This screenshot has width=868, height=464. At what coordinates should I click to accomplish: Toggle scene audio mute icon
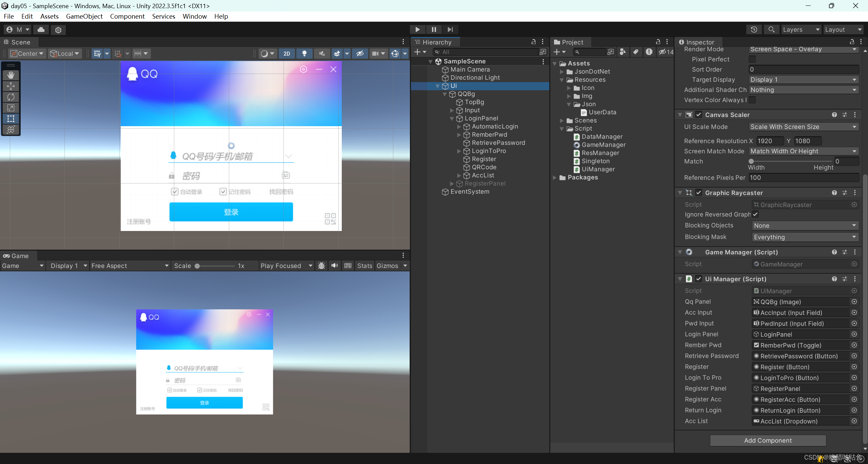tap(321, 53)
